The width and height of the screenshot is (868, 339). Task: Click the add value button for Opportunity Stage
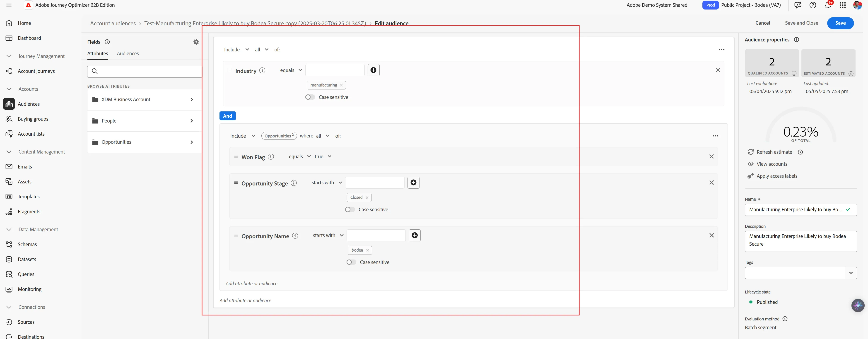413,183
